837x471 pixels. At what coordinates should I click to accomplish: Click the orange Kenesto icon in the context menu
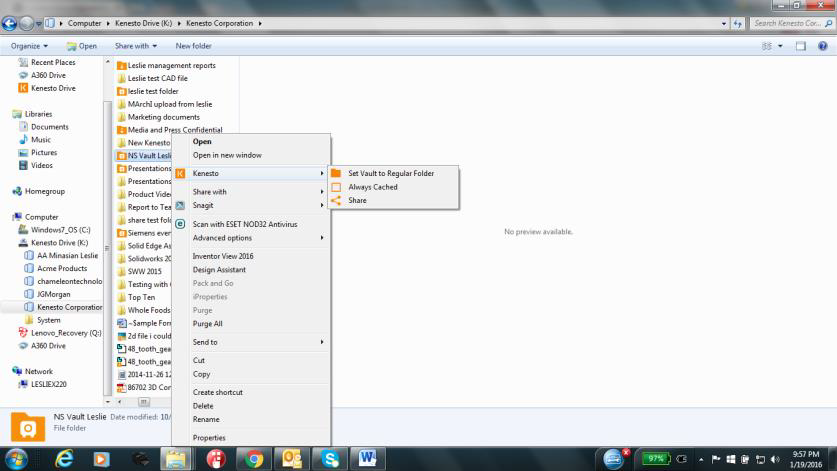tap(180, 173)
